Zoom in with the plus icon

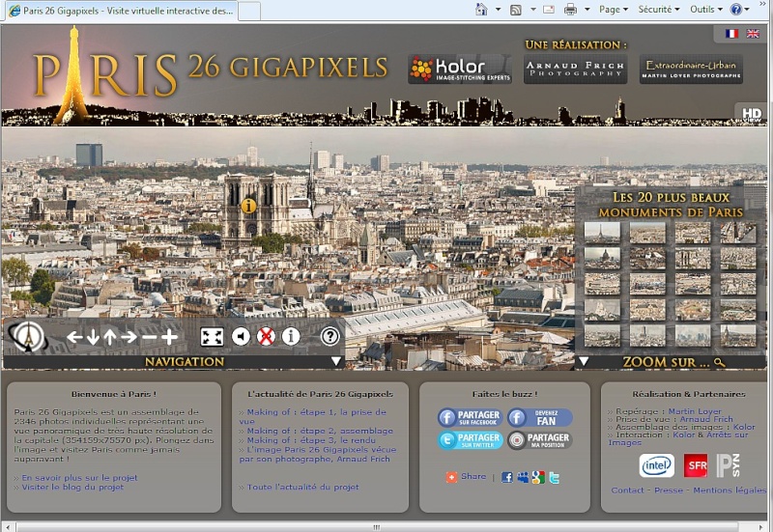pos(169,337)
